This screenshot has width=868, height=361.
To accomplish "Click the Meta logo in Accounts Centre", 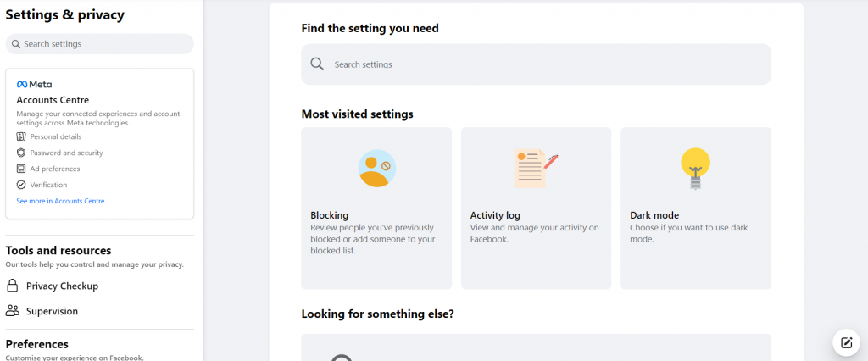I will click(x=34, y=84).
